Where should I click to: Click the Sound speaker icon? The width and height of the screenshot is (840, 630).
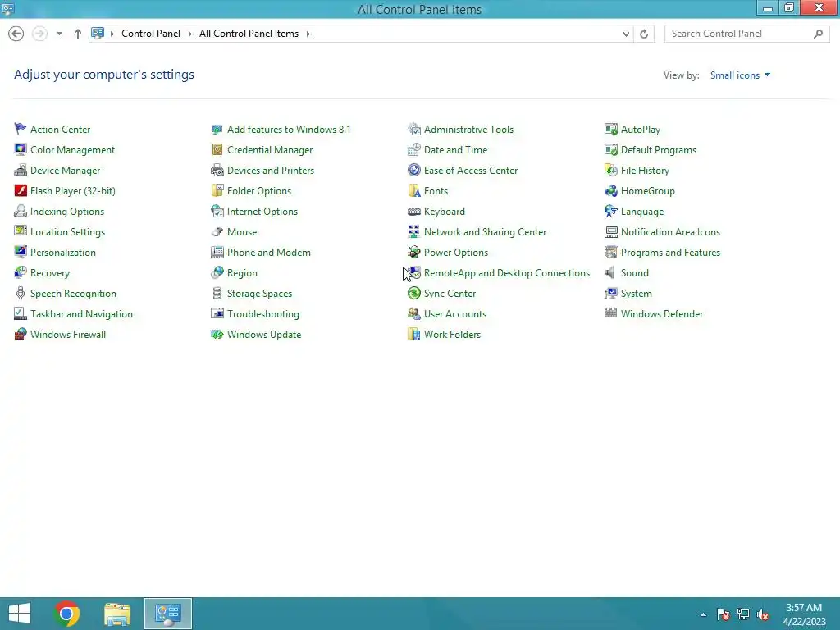pos(610,272)
